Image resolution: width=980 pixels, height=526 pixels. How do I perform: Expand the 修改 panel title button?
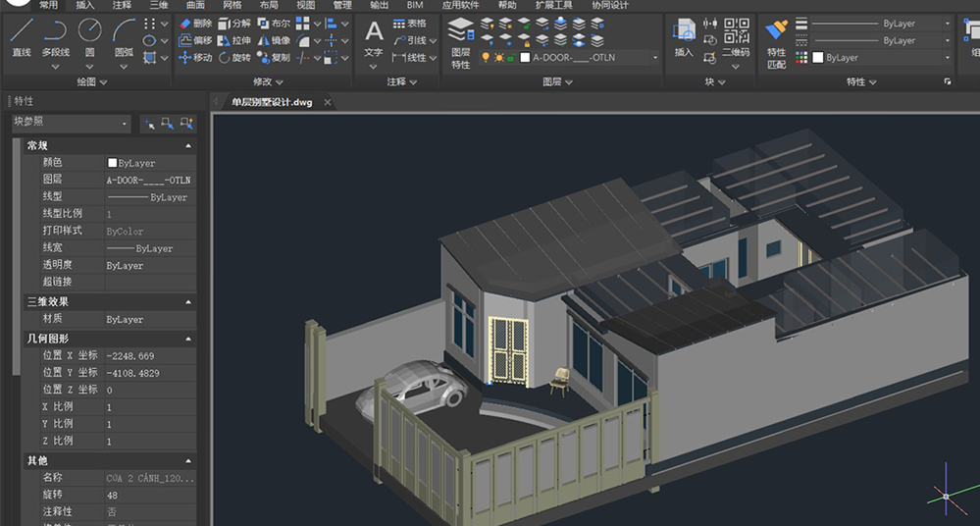coord(268,81)
